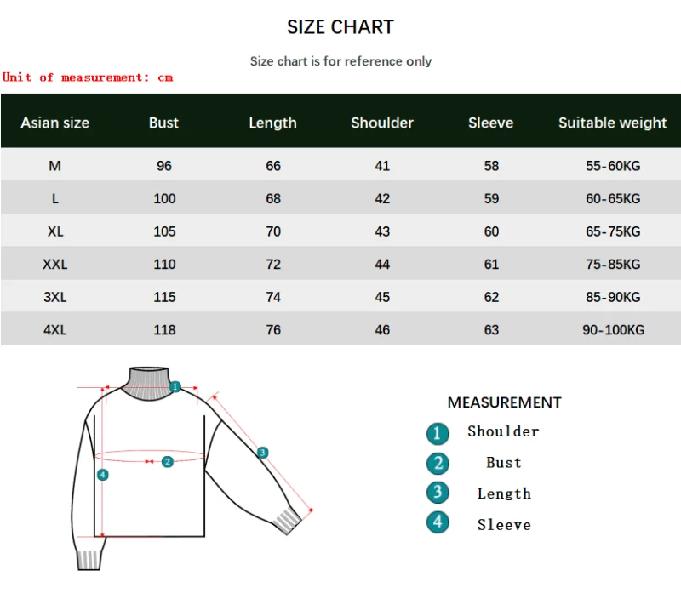Select marker 4 on the sweater body
This screenshot has height=616, width=681.
pyautogui.click(x=103, y=475)
